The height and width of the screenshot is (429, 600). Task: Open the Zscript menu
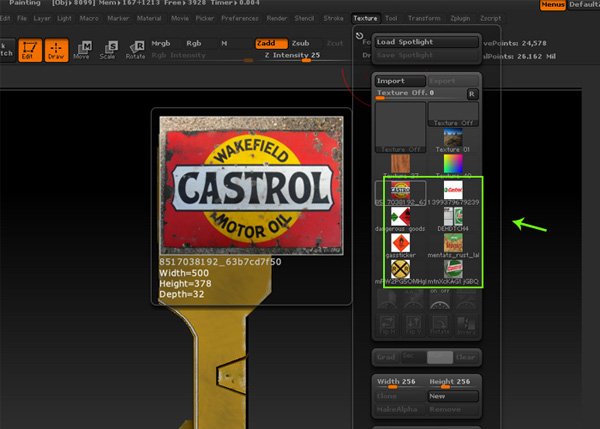(491, 18)
